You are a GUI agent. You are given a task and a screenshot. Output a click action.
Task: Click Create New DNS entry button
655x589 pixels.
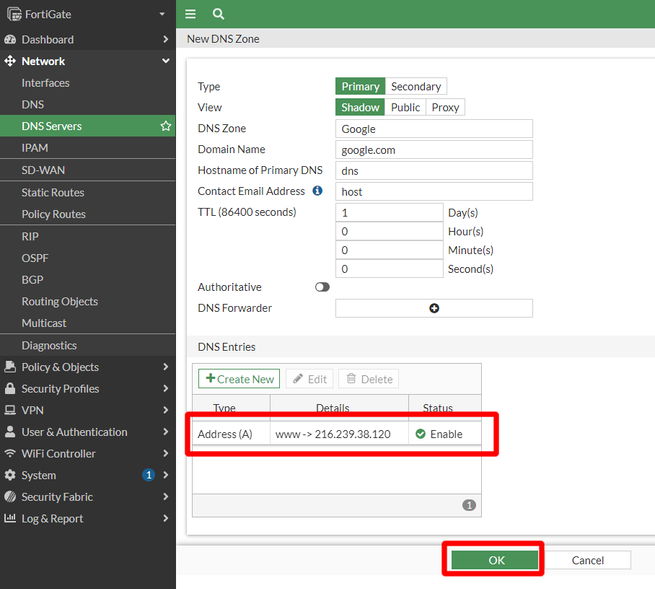pos(239,379)
